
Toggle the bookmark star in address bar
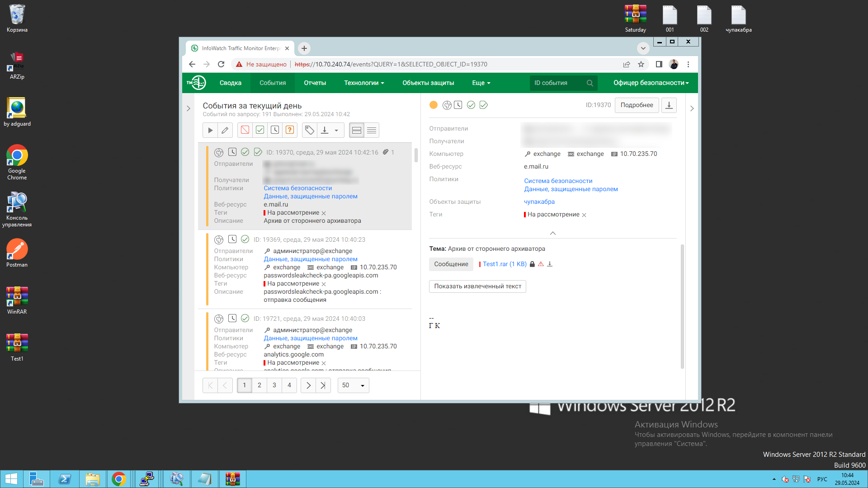click(x=641, y=64)
